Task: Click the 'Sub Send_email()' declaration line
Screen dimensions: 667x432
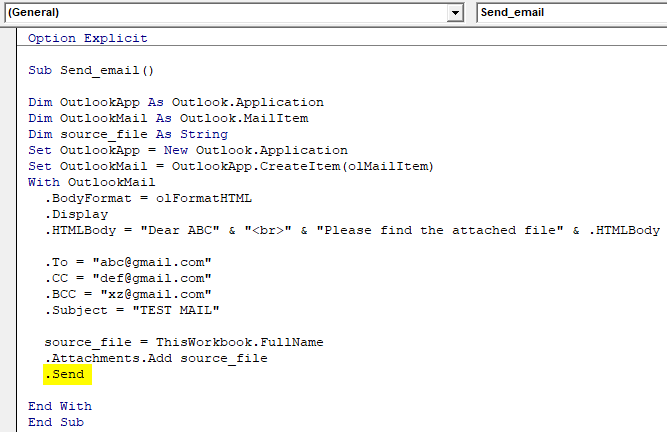Action: (x=91, y=70)
